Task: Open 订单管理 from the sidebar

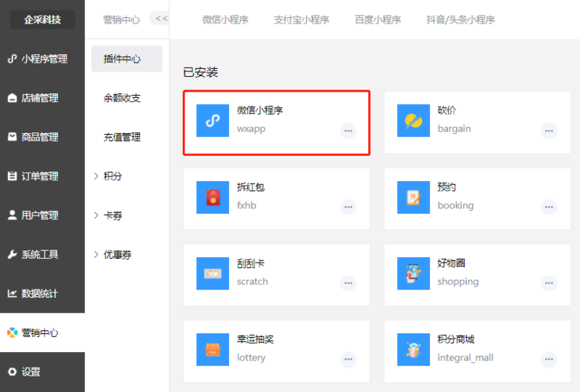Action: 42,176
